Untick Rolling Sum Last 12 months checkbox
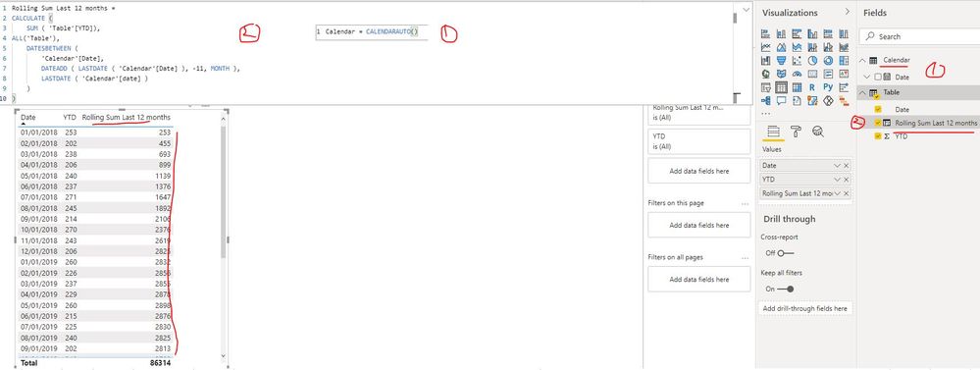The height and width of the screenshot is (370, 980). [x=878, y=123]
